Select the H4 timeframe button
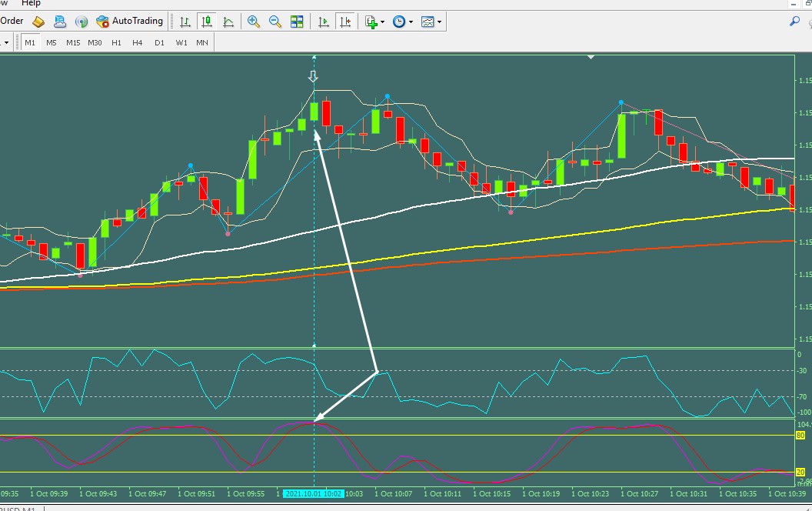This screenshot has height=511, width=812. [x=137, y=42]
